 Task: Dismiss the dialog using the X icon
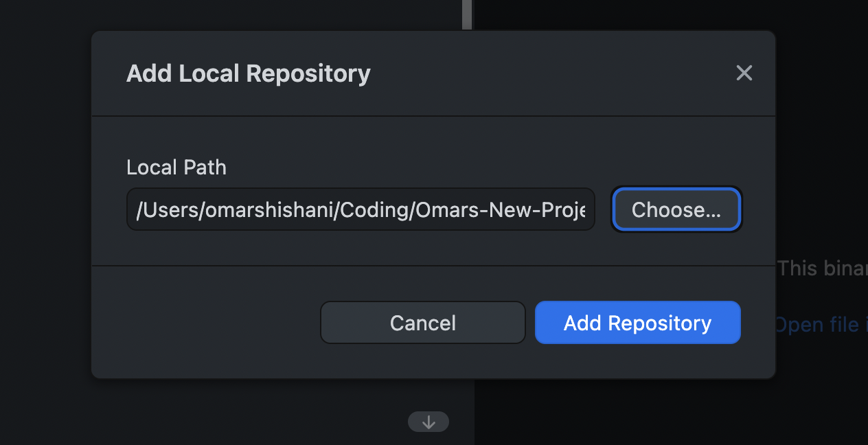[x=744, y=73]
